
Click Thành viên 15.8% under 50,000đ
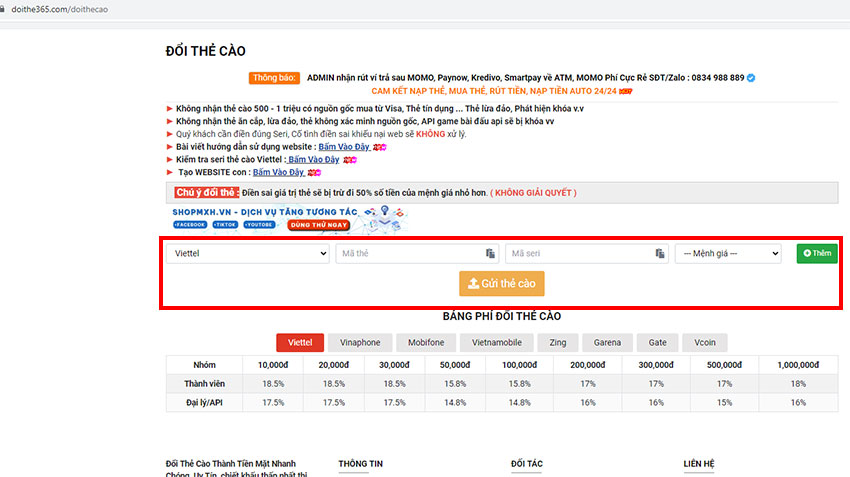455,384
